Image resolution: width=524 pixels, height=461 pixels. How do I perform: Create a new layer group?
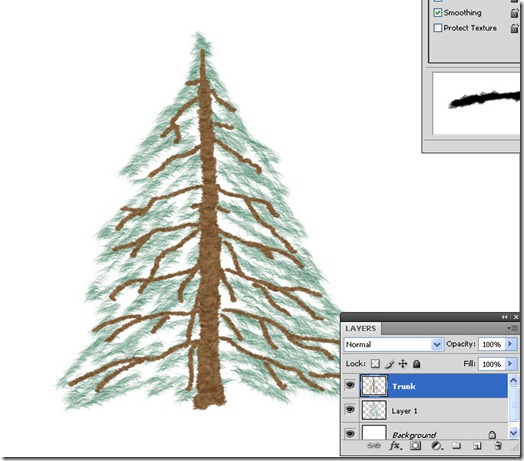[x=456, y=446]
